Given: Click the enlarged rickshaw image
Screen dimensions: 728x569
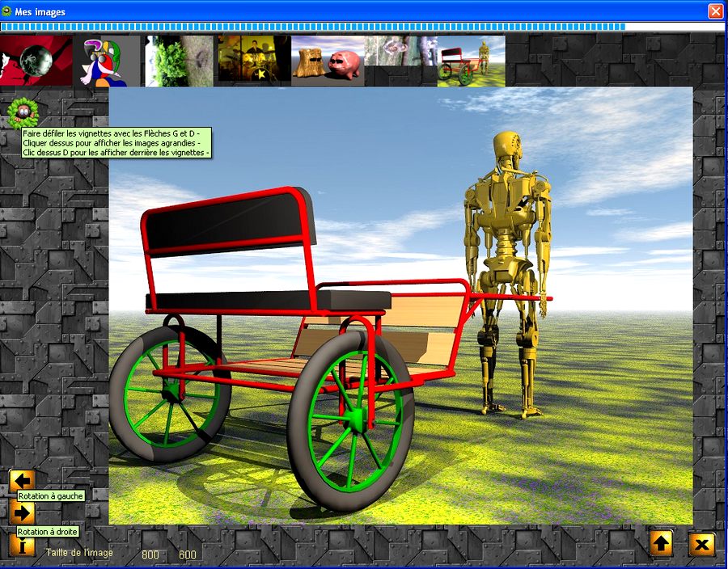Looking at the screenshot, I should click(400, 306).
